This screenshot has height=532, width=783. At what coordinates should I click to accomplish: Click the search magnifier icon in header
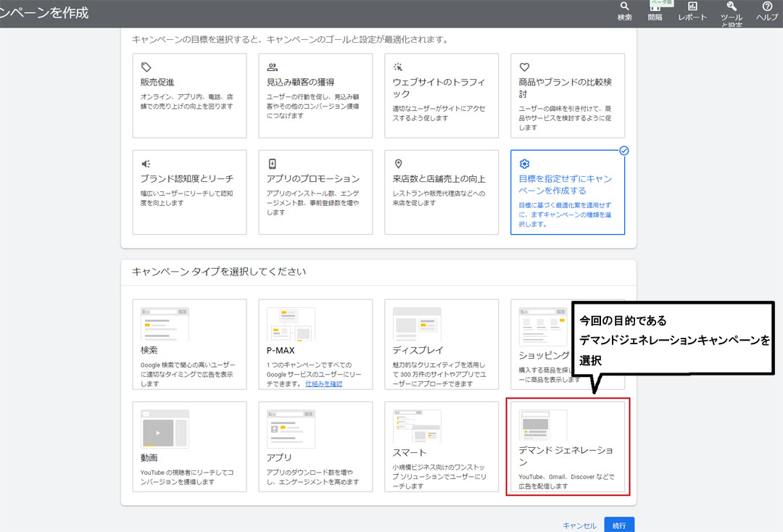click(x=624, y=7)
